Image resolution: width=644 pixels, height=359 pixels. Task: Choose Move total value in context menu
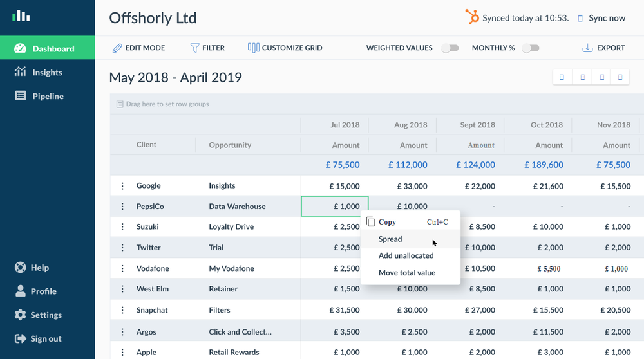click(x=410, y=272)
